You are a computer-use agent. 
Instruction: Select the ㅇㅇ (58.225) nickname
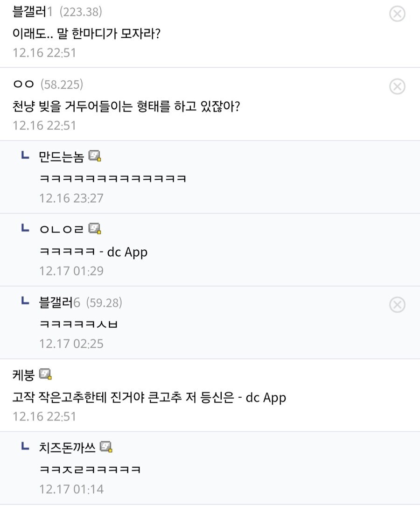pyautogui.click(x=23, y=84)
